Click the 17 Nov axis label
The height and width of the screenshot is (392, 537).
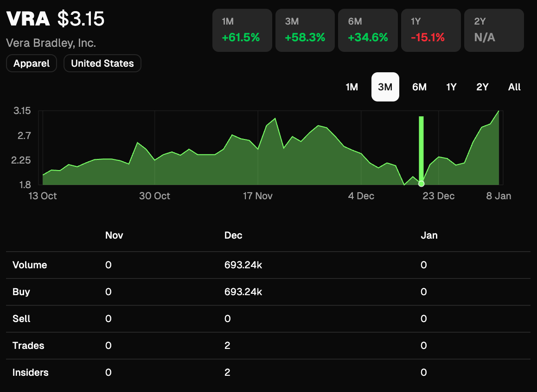[x=257, y=196]
